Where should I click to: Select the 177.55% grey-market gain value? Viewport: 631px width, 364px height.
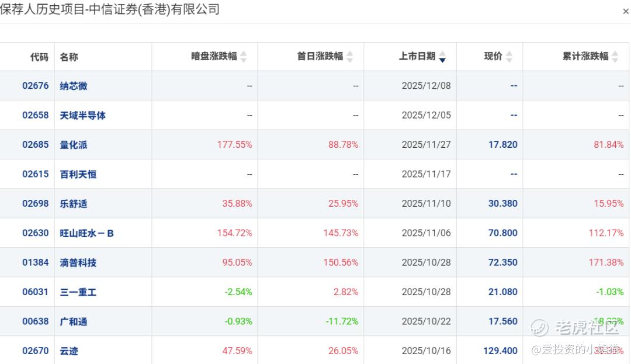coord(235,144)
